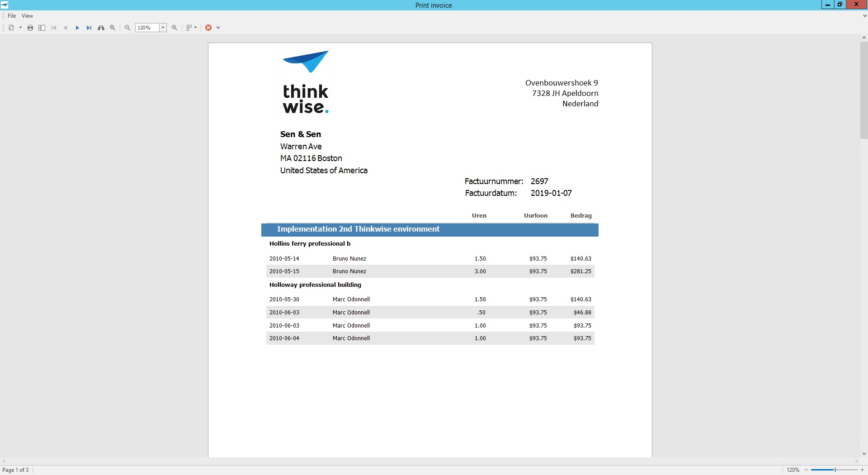
Task: Open the File menu
Action: coord(12,16)
